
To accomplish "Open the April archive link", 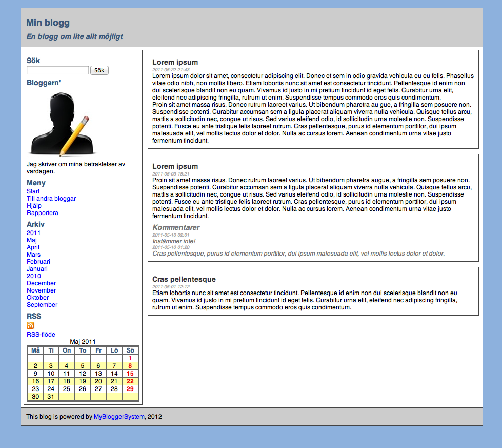I will (x=33, y=247).
